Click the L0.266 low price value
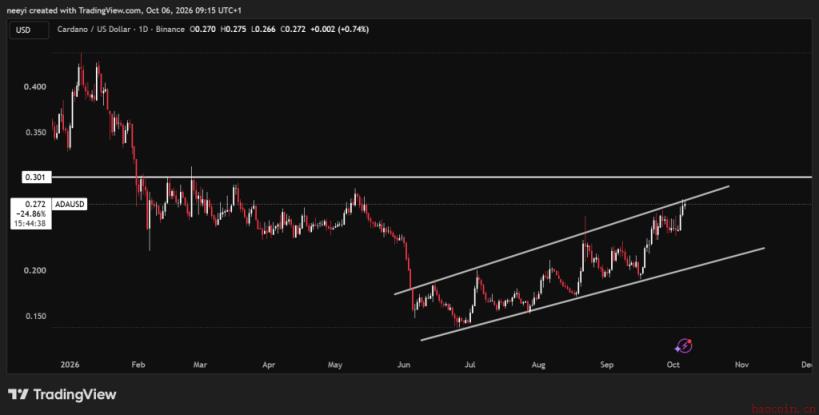This screenshot has width=819, height=415. coord(263,30)
